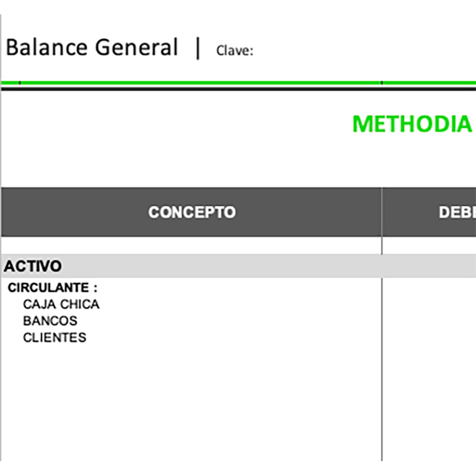Select the BANCOS account row

coord(50,321)
